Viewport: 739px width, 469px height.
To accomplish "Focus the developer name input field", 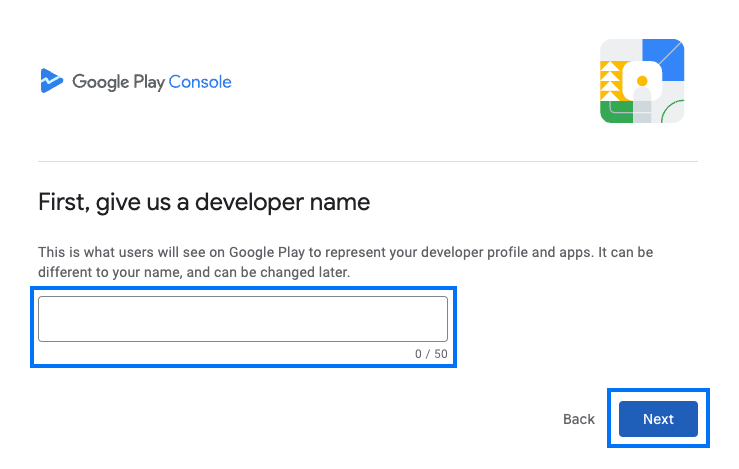I will (x=242, y=319).
